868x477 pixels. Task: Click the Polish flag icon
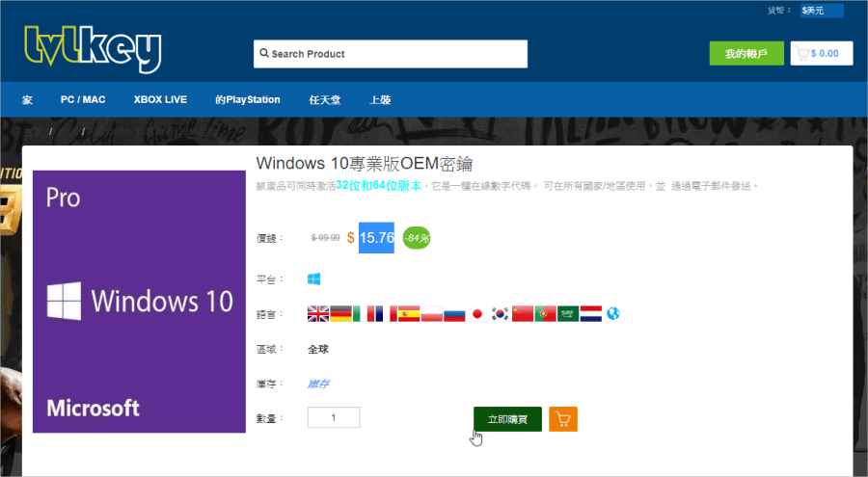pos(432,314)
